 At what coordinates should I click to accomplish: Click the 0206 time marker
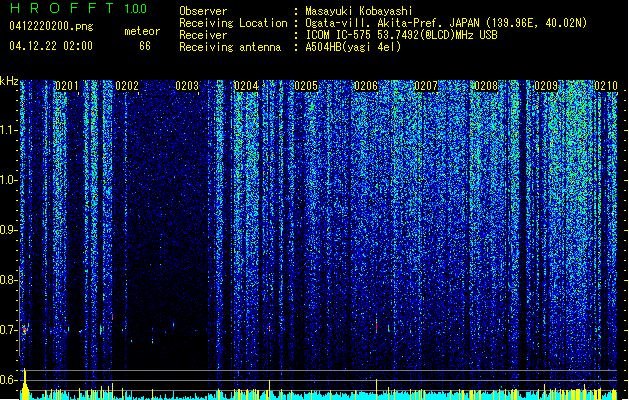pyautogui.click(x=366, y=86)
